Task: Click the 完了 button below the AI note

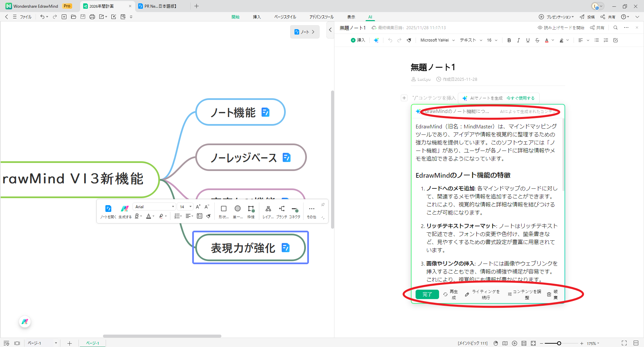Action: (x=427, y=294)
